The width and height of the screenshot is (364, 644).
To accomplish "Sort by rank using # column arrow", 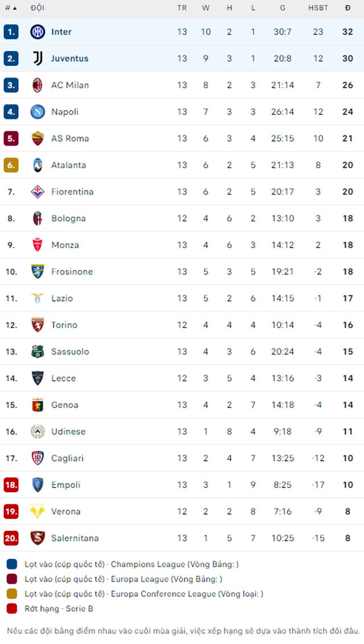I will (x=11, y=8).
